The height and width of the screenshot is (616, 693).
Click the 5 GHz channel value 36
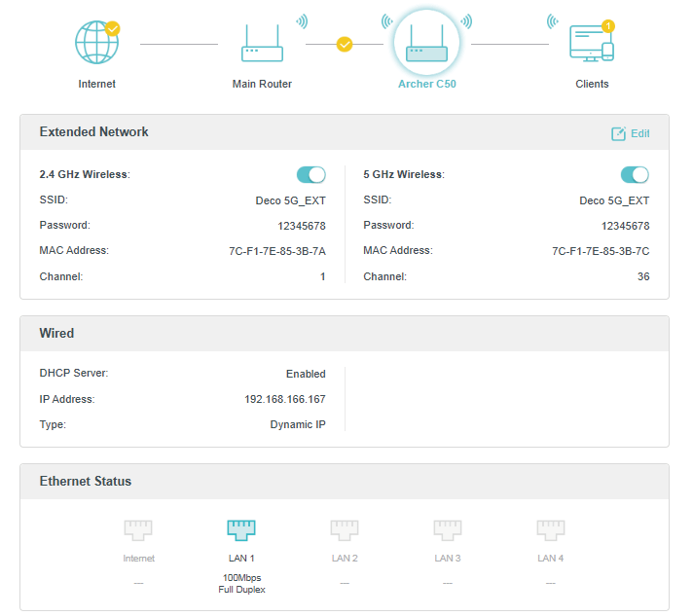pos(643,276)
